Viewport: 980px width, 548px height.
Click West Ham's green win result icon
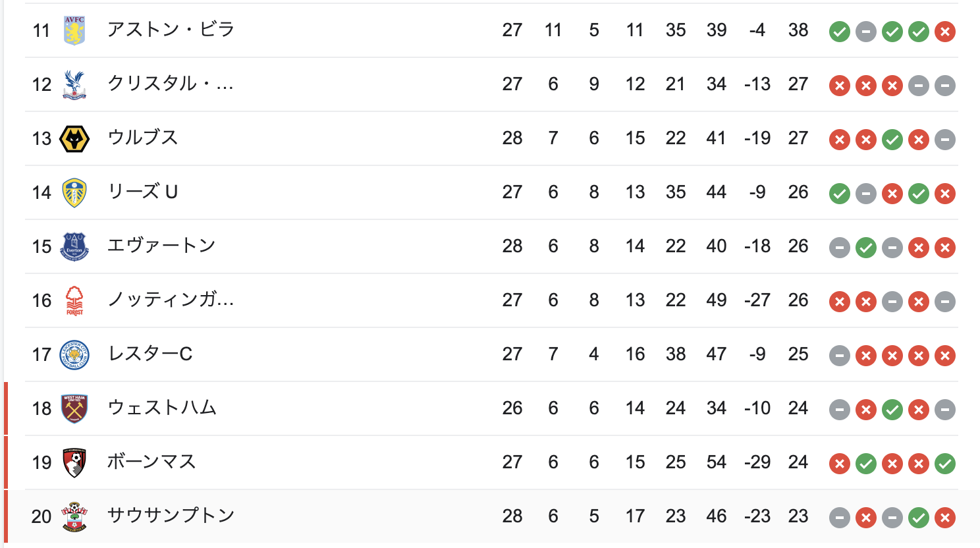click(892, 409)
